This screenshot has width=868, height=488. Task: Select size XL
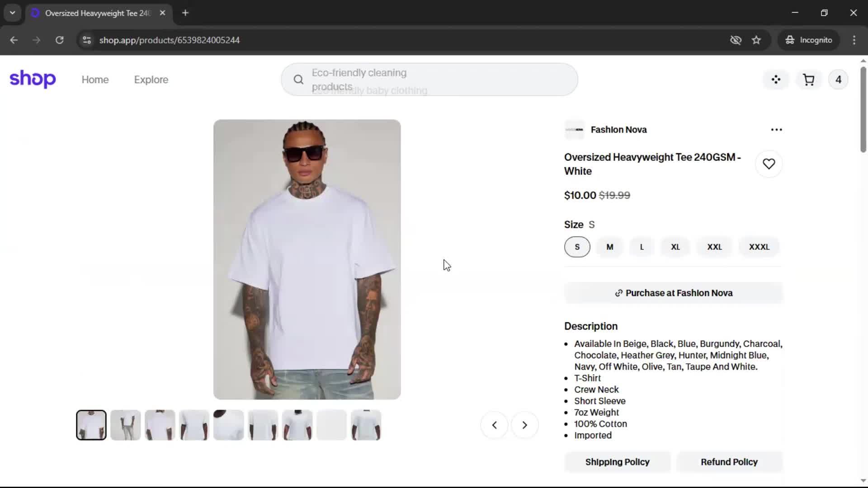coord(675,247)
